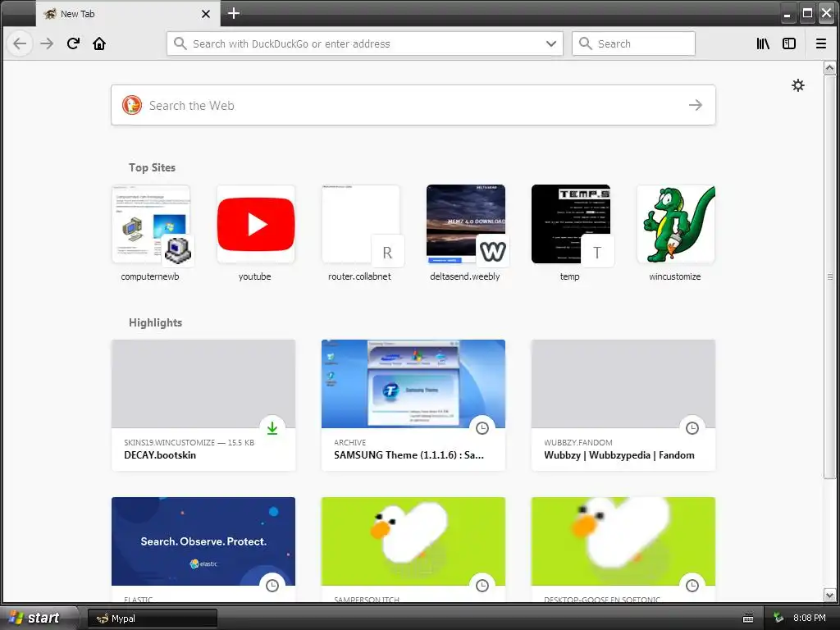Viewport: 840px width, 630px height.
Task: Open the SAMSUNG Theme archive highlight
Action: coord(413,405)
